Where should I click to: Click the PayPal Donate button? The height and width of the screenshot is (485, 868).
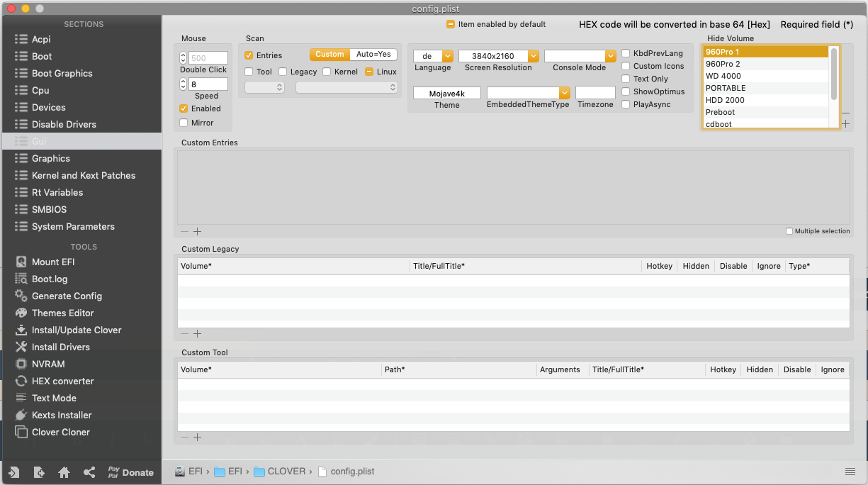pos(130,472)
